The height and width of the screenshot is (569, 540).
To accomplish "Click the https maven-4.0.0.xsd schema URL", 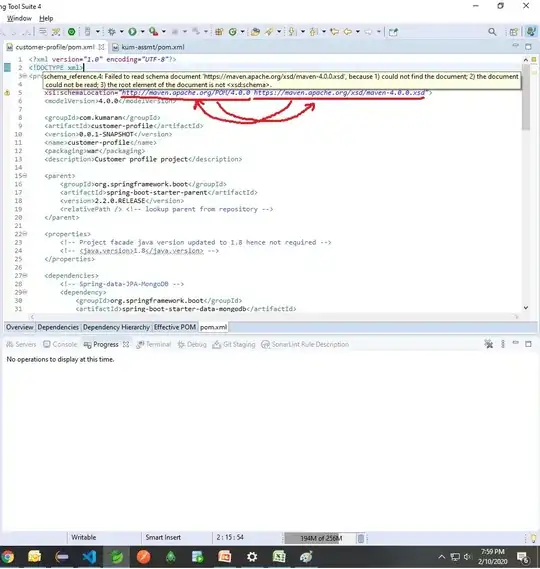I will (x=339, y=93).
